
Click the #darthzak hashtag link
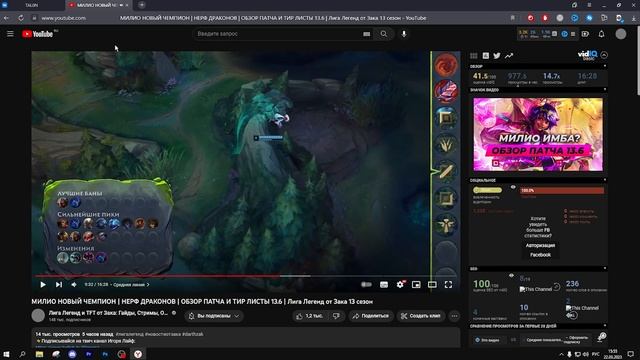(x=193, y=334)
